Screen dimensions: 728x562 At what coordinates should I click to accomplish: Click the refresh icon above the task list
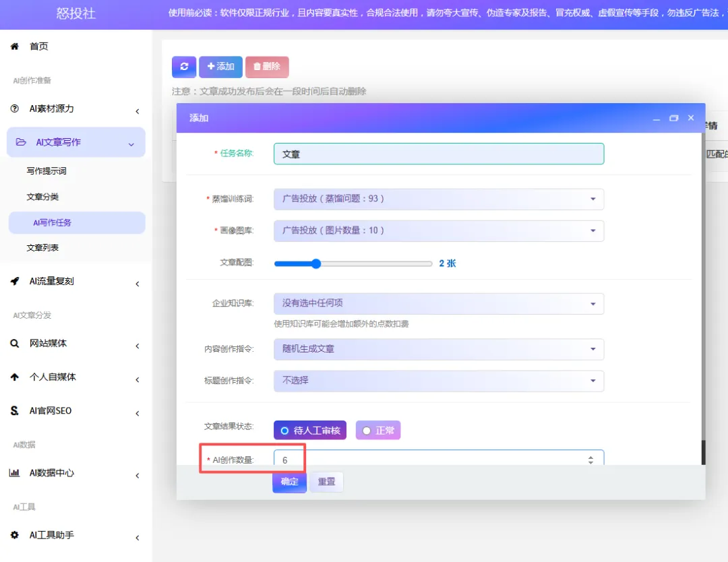click(x=183, y=67)
